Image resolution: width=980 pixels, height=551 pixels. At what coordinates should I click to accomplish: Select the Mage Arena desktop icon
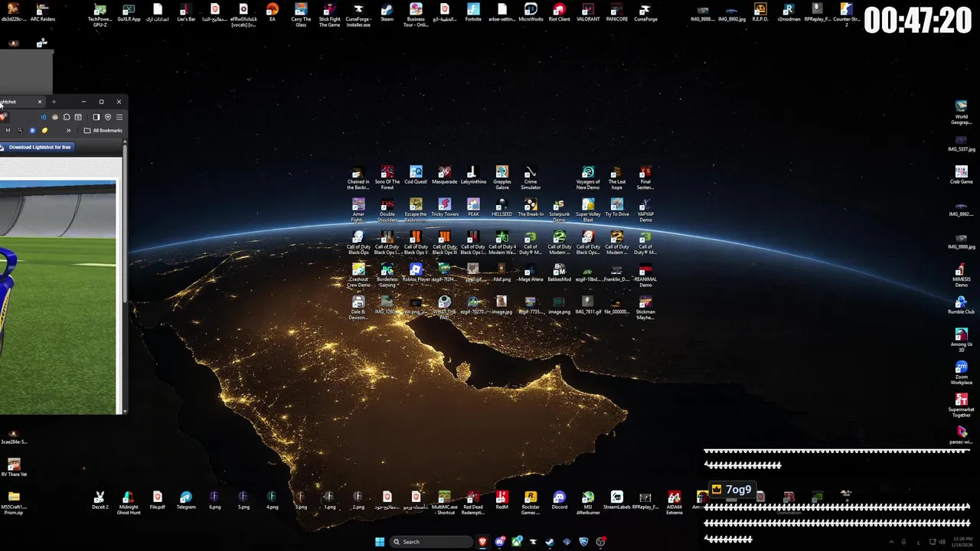pos(531,272)
